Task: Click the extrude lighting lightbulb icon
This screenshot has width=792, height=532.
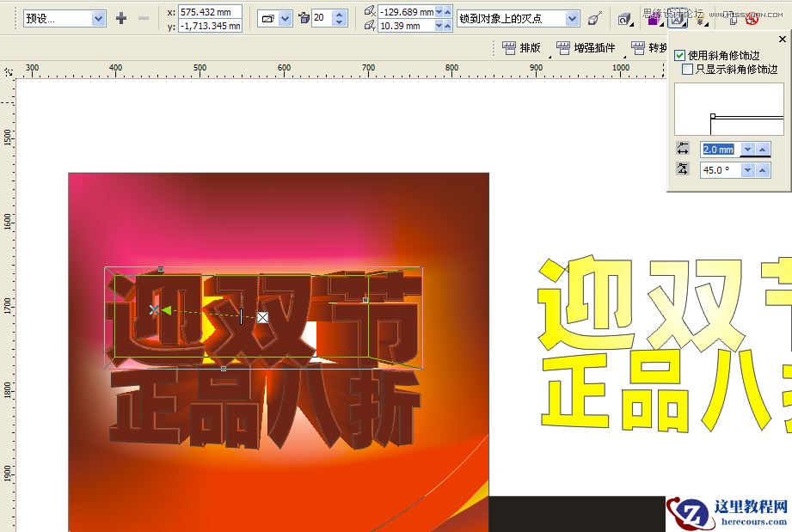Action: (x=701, y=17)
